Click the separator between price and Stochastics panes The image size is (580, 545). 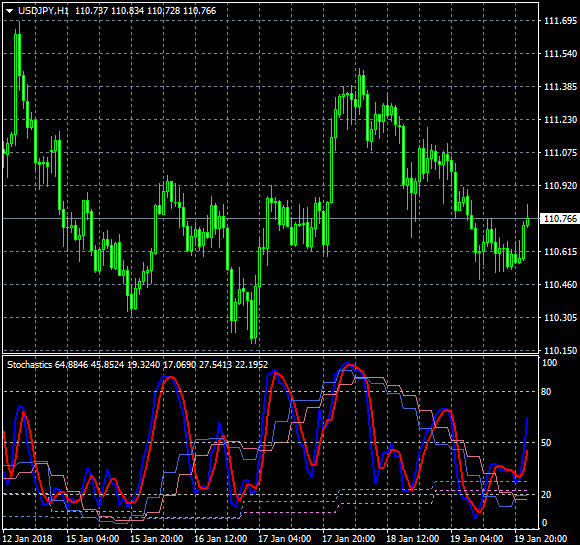click(x=271, y=354)
